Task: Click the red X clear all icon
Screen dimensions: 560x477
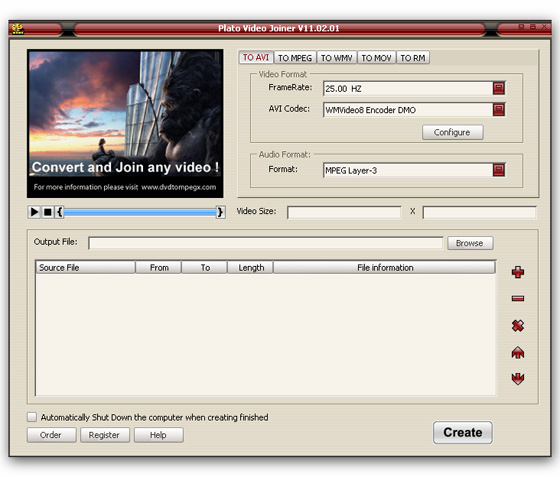Action: pos(518,325)
